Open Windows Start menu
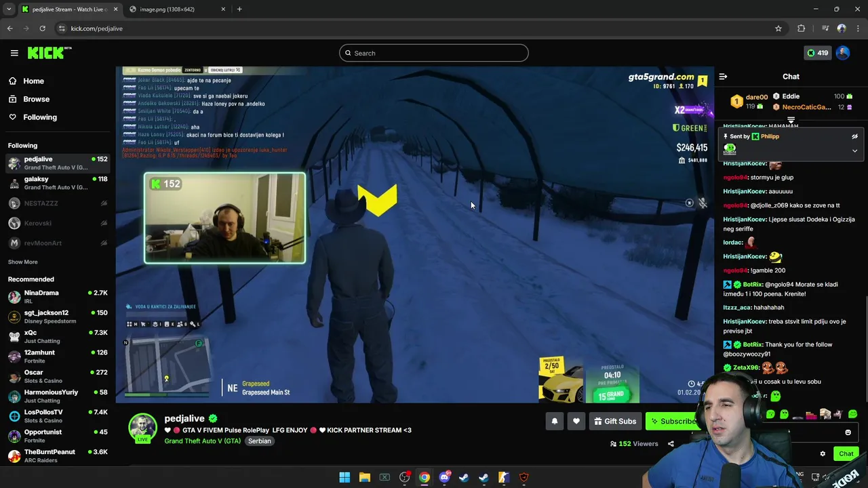 click(x=344, y=478)
